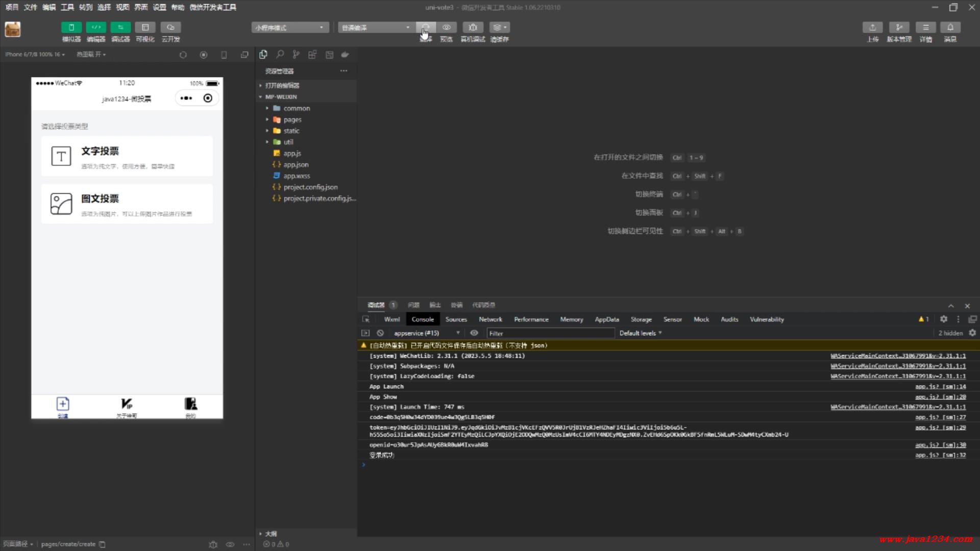Toggle the console live expression eye

[474, 333]
